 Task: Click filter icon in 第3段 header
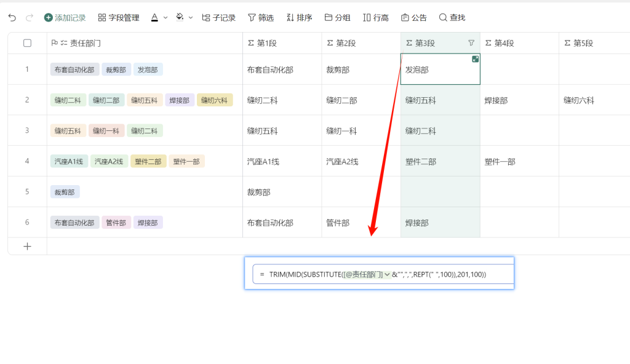471,42
